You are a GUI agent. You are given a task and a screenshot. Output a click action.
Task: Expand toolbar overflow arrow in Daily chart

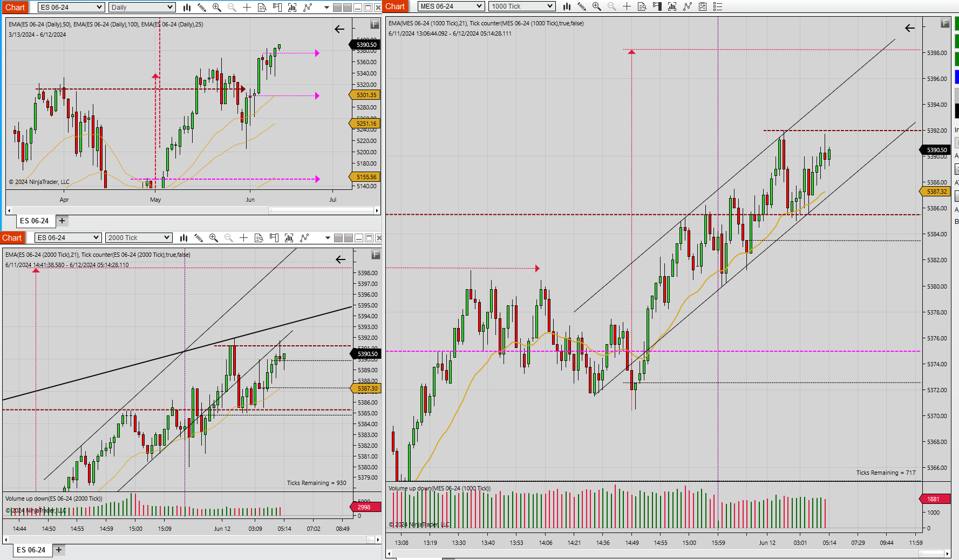[x=327, y=8]
